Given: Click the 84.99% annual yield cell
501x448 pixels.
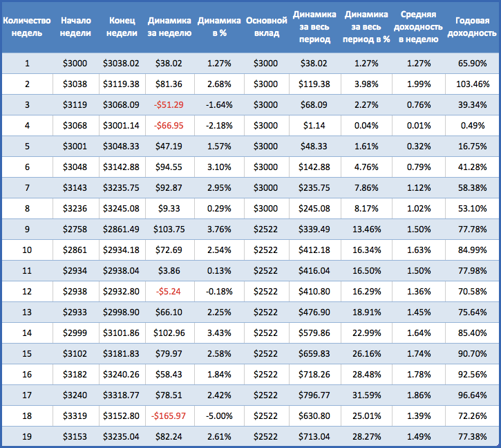Looking at the screenshot, I should pyautogui.click(x=472, y=250).
